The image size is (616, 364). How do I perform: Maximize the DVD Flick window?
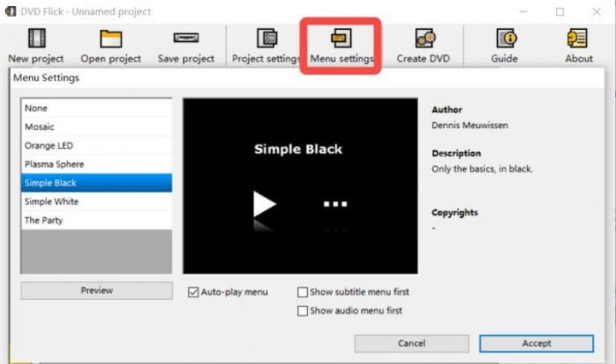[x=560, y=12]
